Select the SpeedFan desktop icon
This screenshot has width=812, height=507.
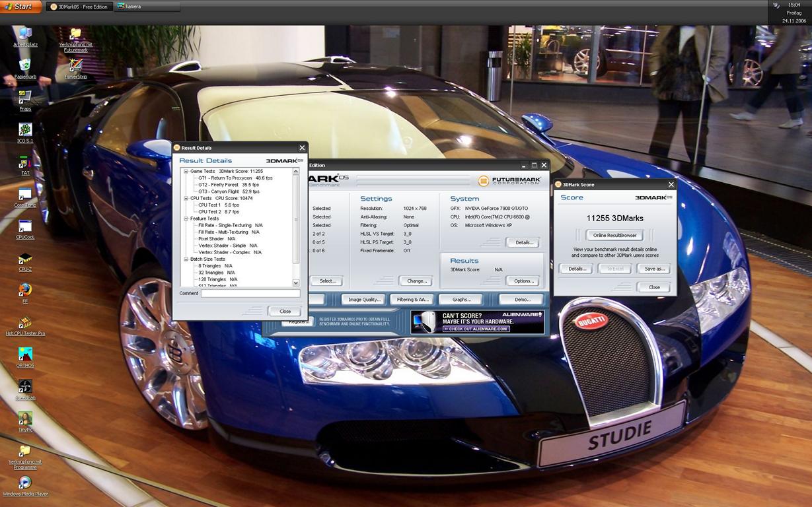pyautogui.click(x=25, y=389)
